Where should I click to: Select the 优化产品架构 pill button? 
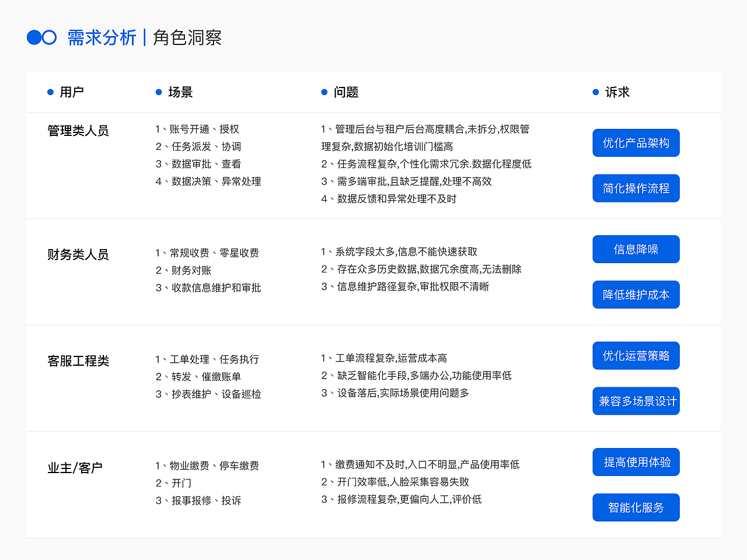pos(636,143)
